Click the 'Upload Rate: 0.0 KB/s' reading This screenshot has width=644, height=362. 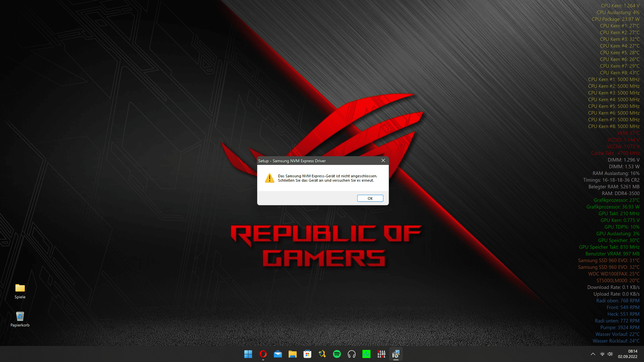(x=616, y=294)
